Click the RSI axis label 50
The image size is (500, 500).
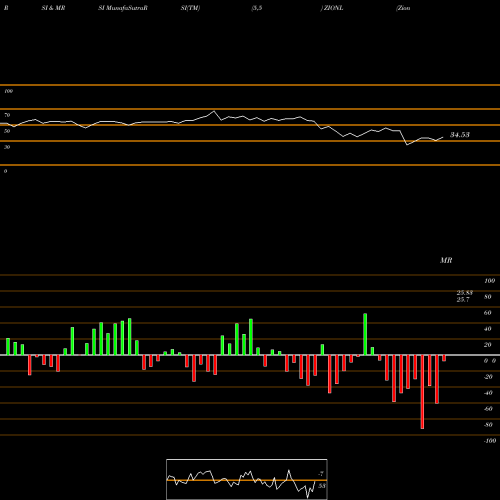click(x=7, y=131)
